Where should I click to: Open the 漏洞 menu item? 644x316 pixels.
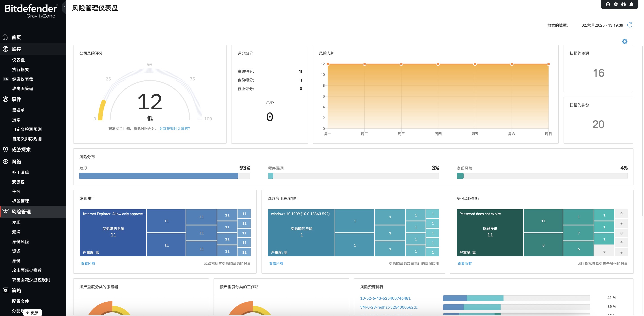tap(16, 232)
